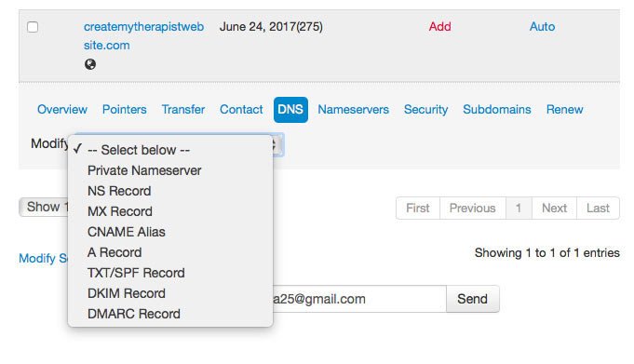Click the Send button

coord(473,299)
